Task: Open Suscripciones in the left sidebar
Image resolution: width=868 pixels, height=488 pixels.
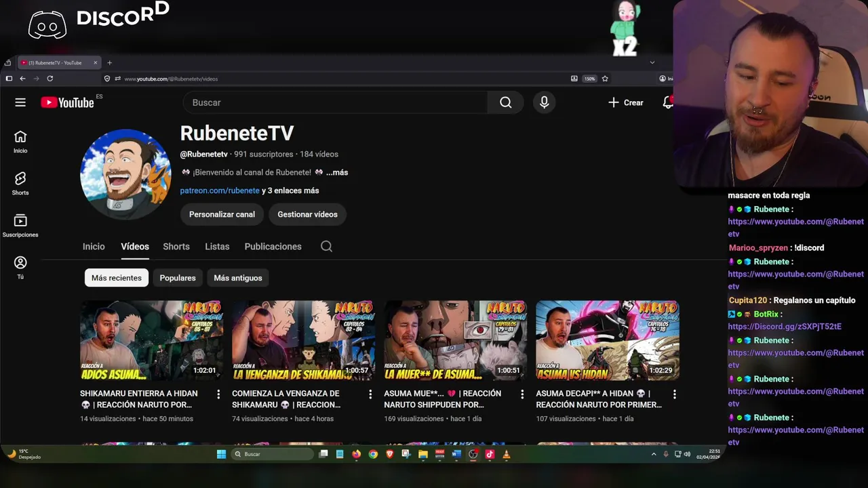Action: click(20, 226)
